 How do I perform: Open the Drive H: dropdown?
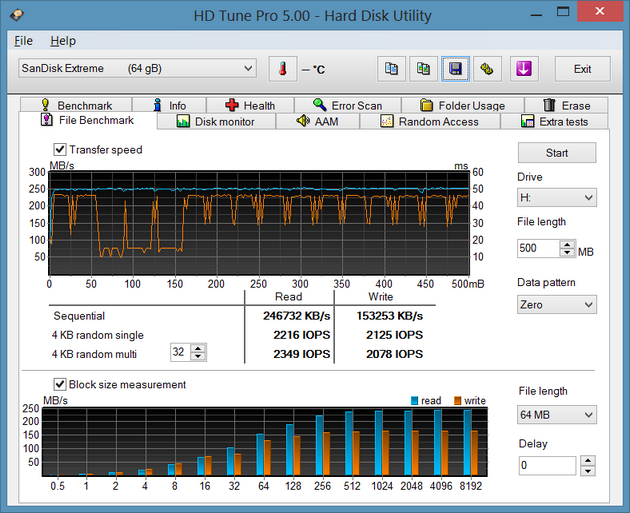coord(556,198)
